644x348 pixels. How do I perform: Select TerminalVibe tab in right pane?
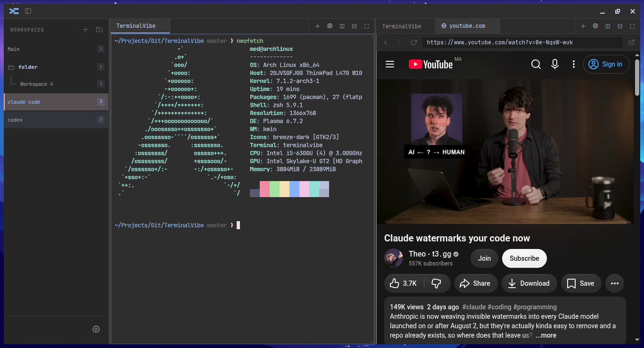405,26
